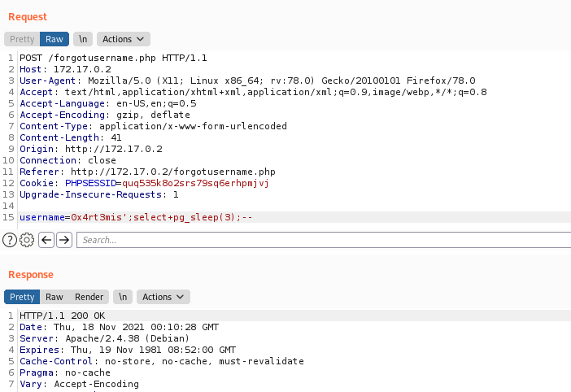Click the Cache-Control response header line
This screenshot has height=392, width=571.
[x=162, y=361]
